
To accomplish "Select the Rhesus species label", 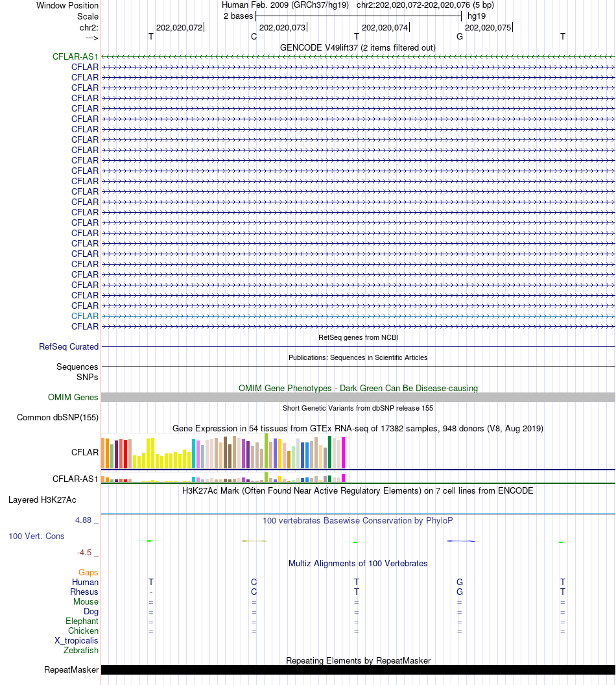I will [84, 592].
